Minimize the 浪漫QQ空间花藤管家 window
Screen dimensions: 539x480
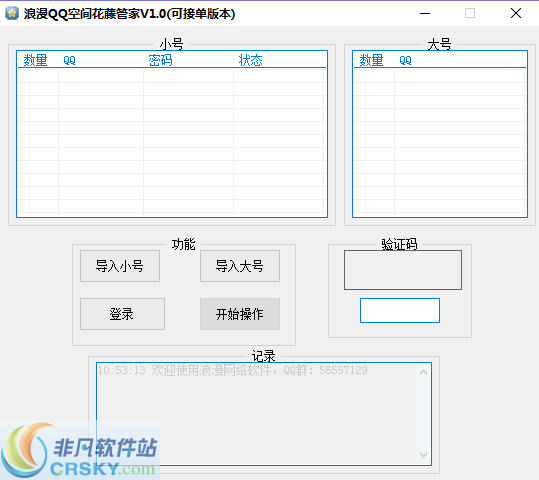(425, 13)
